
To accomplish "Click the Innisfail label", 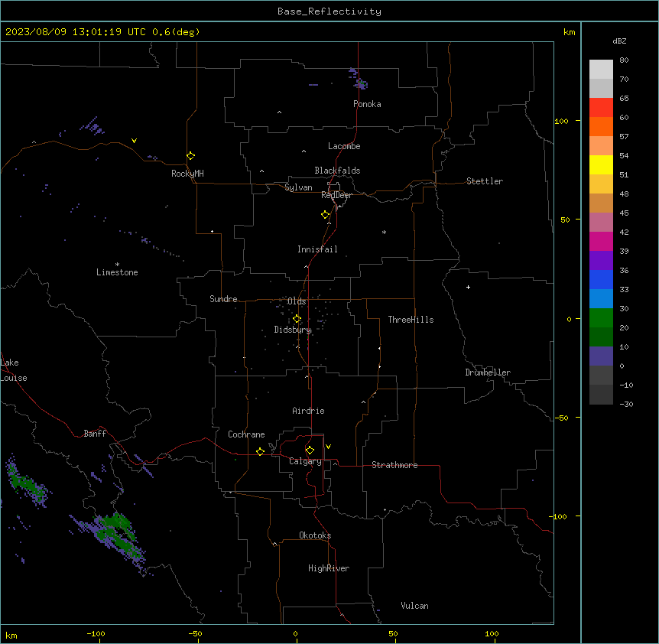I will [317, 249].
